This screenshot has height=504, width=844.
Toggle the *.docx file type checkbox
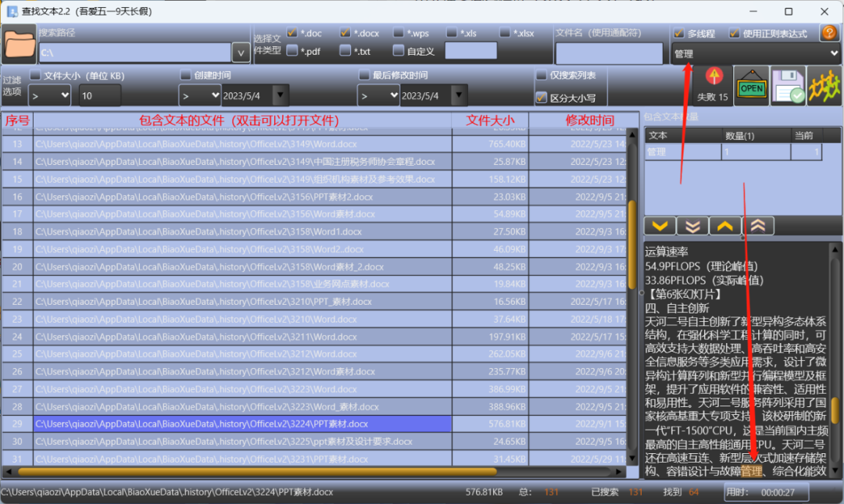coord(345,33)
